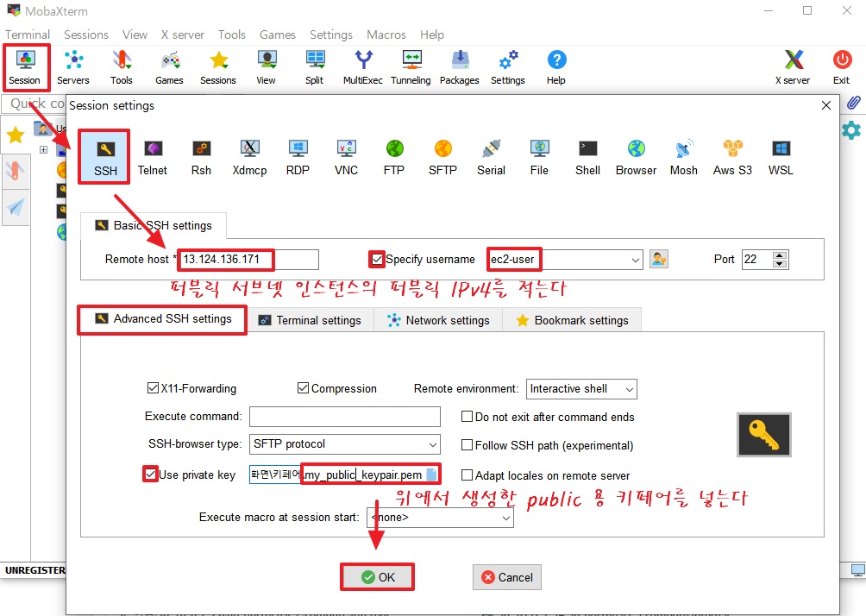Open the Servers toolbar icon
This screenshot has width=866, height=616.
[x=73, y=68]
